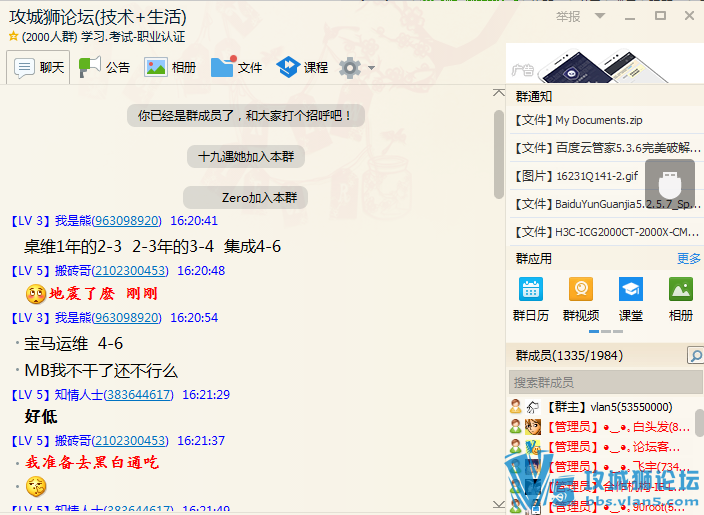
Task: Open the 相册 app under 群应用
Action: point(680,299)
